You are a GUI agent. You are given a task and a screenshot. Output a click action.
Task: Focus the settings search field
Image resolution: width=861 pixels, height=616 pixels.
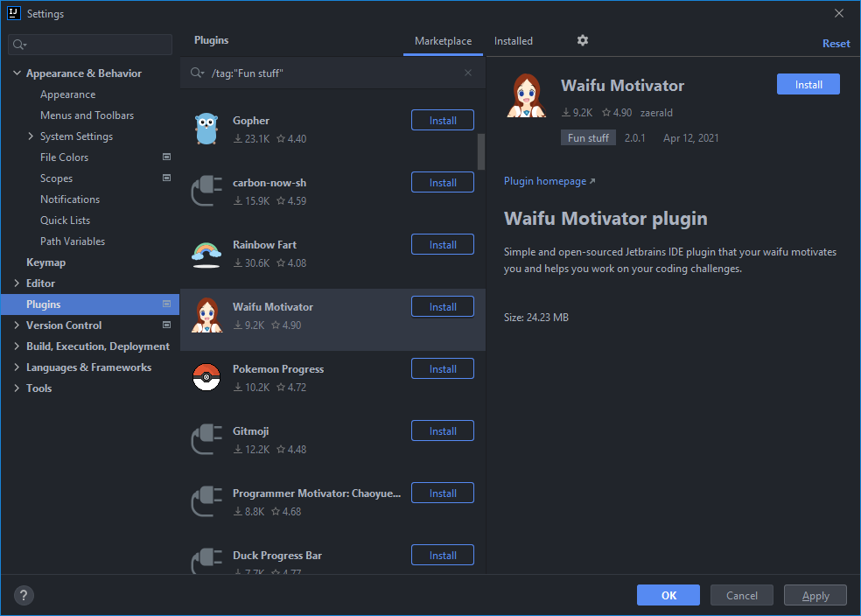click(90, 45)
